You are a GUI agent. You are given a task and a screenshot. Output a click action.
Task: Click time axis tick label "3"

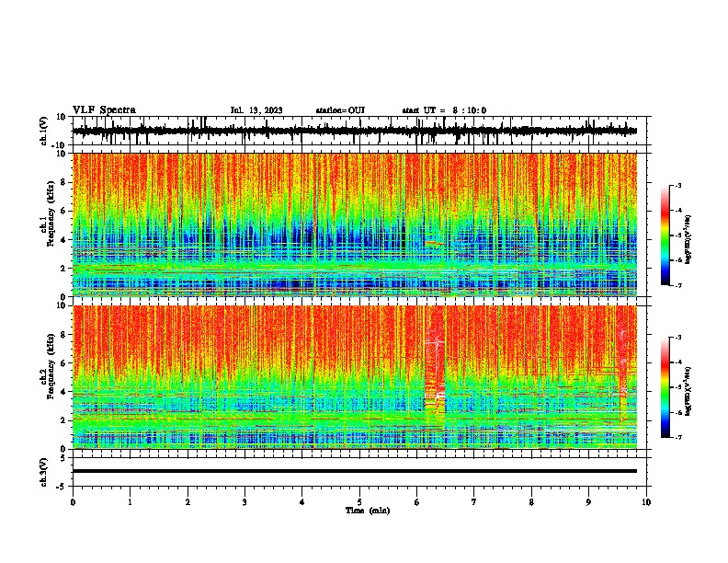(245, 502)
